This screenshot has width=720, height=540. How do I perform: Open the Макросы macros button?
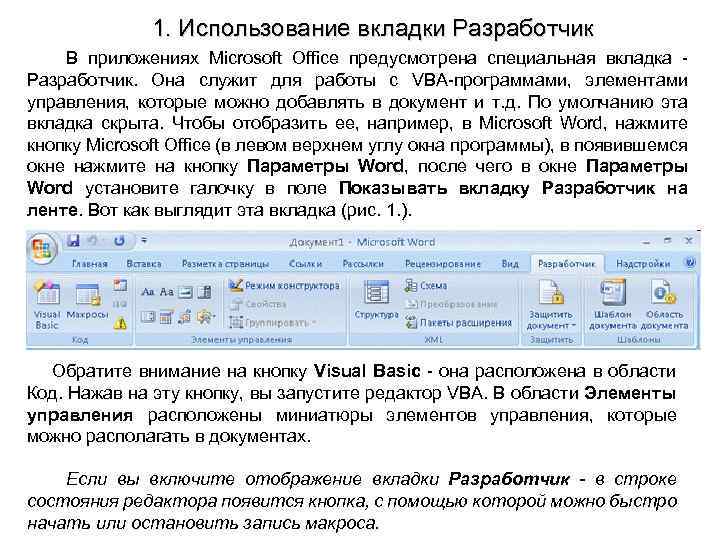(x=88, y=302)
